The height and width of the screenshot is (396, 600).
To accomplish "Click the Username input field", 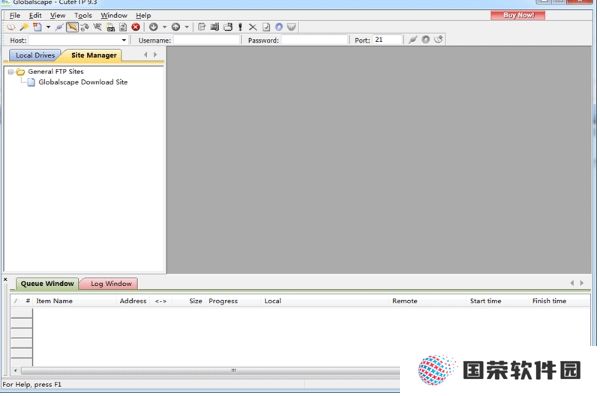I will (x=206, y=40).
